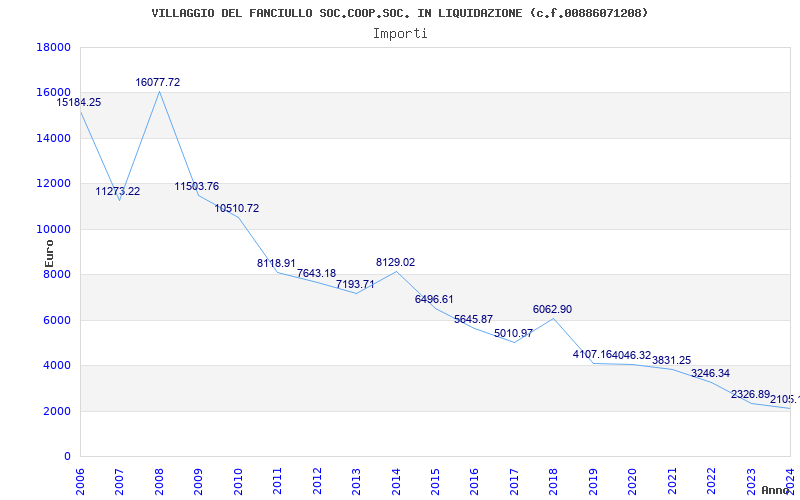Image resolution: width=800 pixels, height=500 pixels.
Task: Select the year 2023 on x-axis
Action: (751, 481)
